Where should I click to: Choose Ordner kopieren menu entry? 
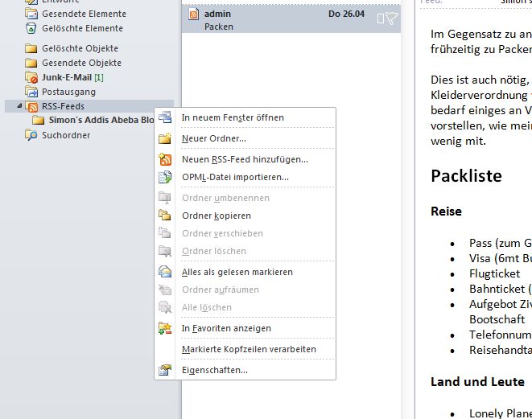(x=216, y=216)
